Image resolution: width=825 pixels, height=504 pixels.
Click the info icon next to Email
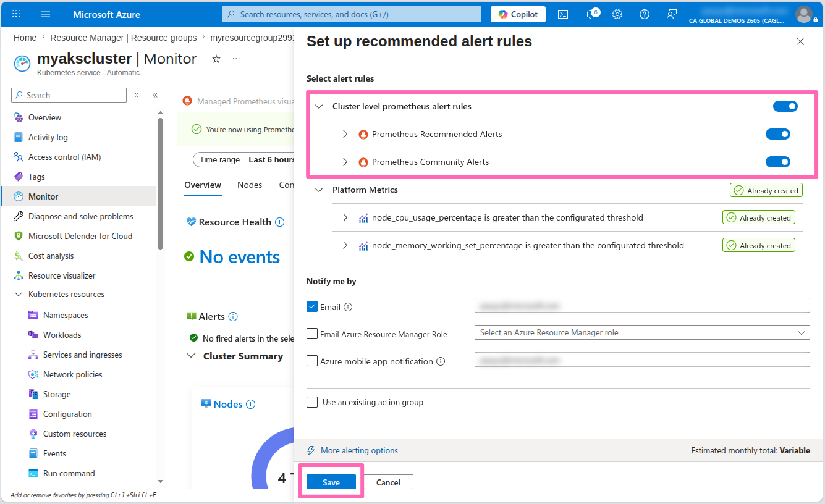click(x=348, y=307)
